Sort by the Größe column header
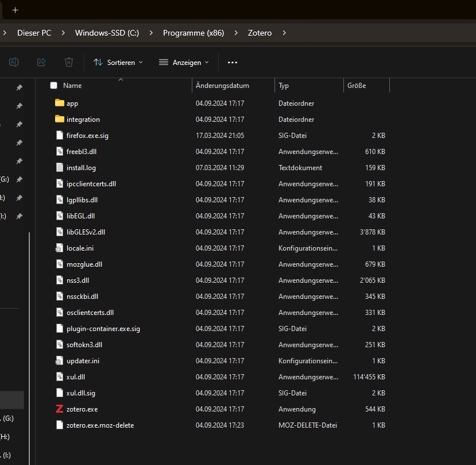This screenshot has height=465, width=476. click(357, 86)
